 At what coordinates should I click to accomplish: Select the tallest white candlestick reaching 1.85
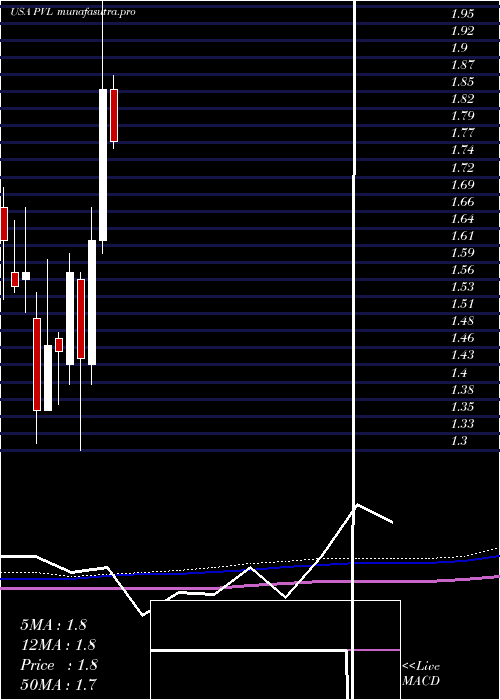pos(103,165)
